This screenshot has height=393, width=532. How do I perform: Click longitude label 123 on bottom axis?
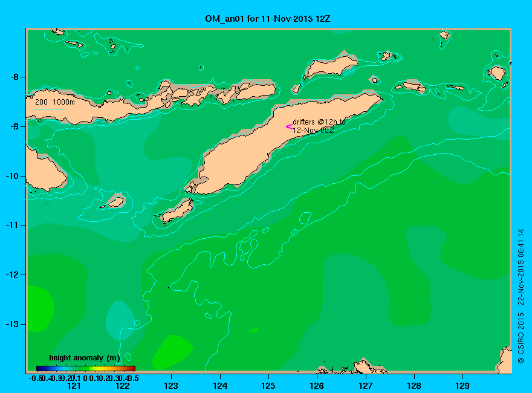coord(171,386)
